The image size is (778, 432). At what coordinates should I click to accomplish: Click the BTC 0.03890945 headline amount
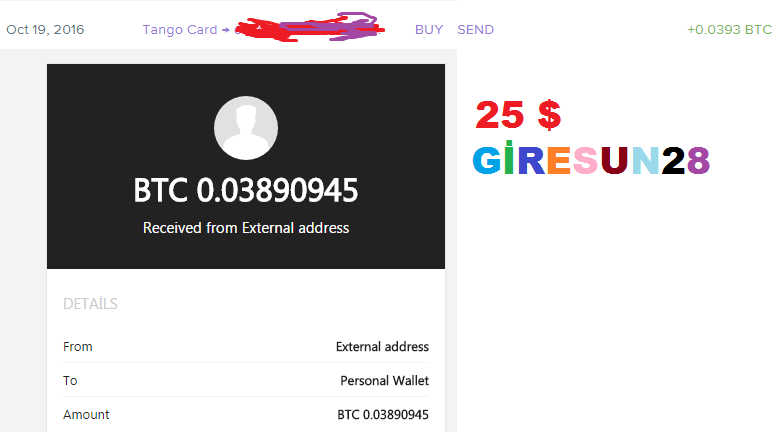pyautogui.click(x=246, y=190)
